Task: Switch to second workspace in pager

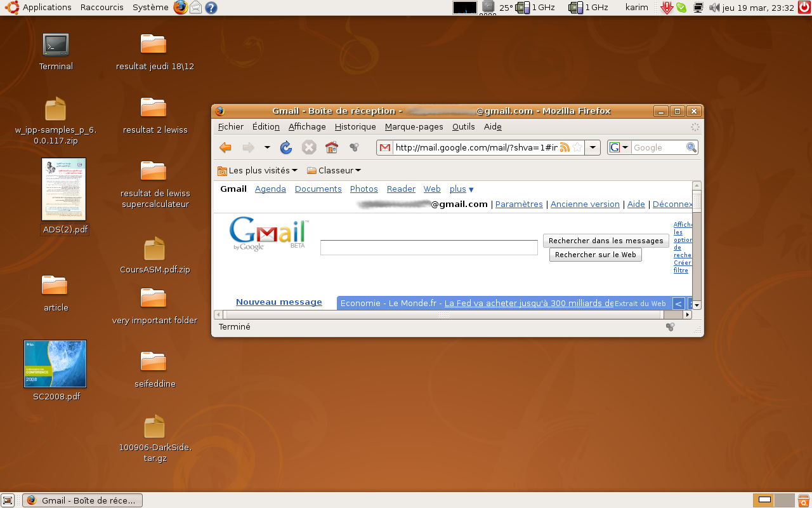Action: coord(785,500)
